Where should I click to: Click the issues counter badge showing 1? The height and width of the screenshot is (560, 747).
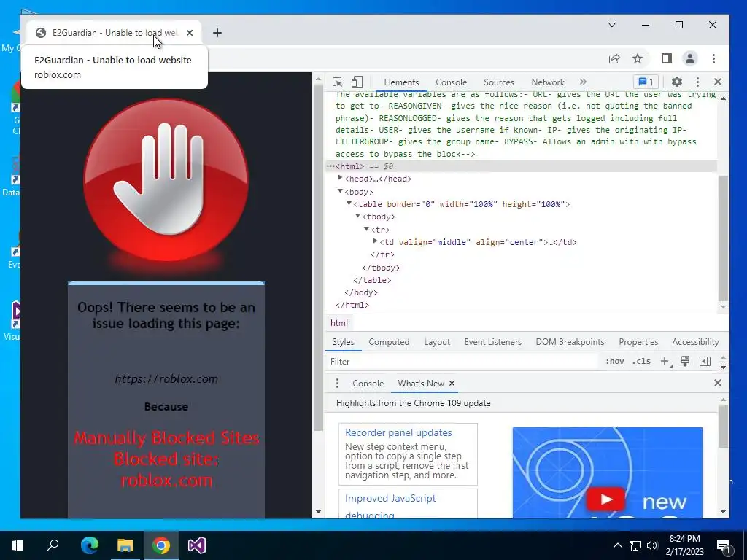pyautogui.click(x=646, y=82)
